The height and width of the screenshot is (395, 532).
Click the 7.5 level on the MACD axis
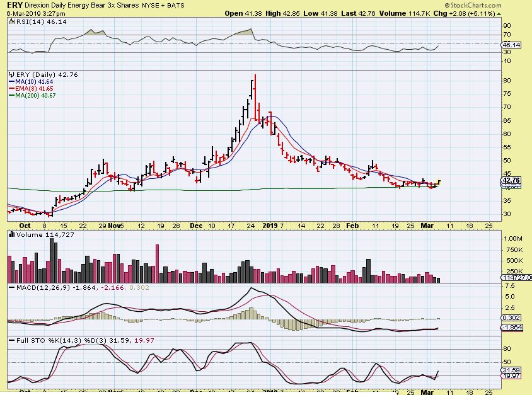[510, 286]
